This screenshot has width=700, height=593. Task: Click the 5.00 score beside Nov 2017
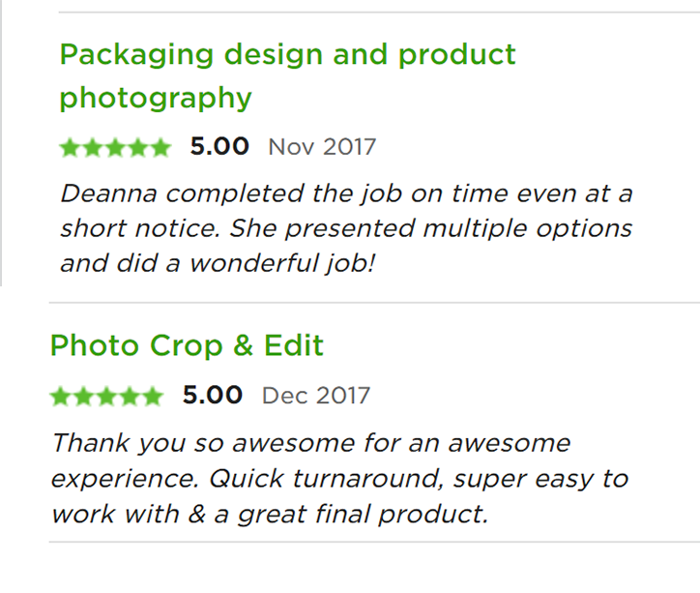(x=219, y=147)
